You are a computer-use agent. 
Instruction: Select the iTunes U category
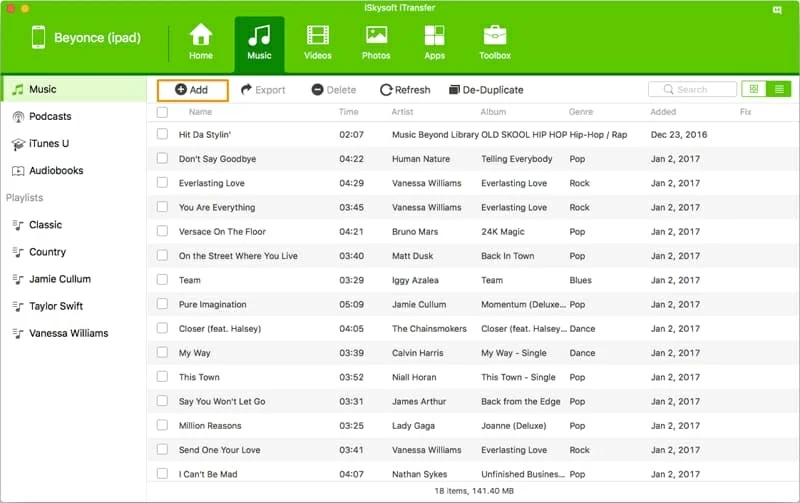[49, 143]
